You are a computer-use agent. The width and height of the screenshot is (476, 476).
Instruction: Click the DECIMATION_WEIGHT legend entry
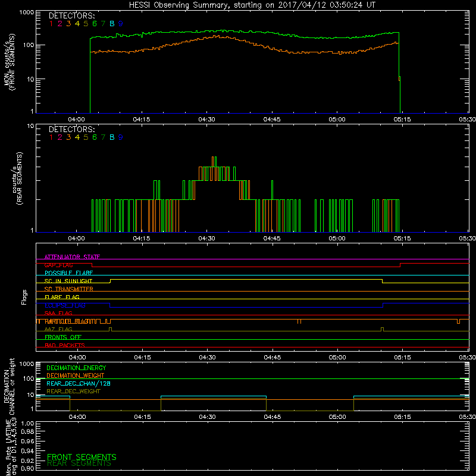coord(76,375)
